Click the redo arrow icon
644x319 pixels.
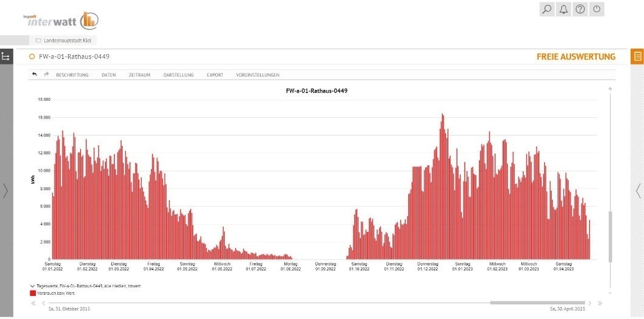pyautogui.click(x=46, y=74)
